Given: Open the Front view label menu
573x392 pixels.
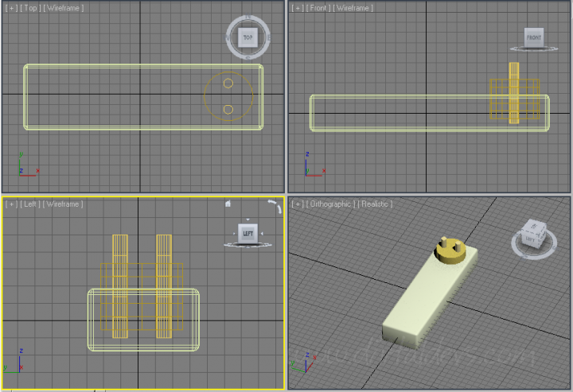Looking at the screenshot, I should click(318, 8).
